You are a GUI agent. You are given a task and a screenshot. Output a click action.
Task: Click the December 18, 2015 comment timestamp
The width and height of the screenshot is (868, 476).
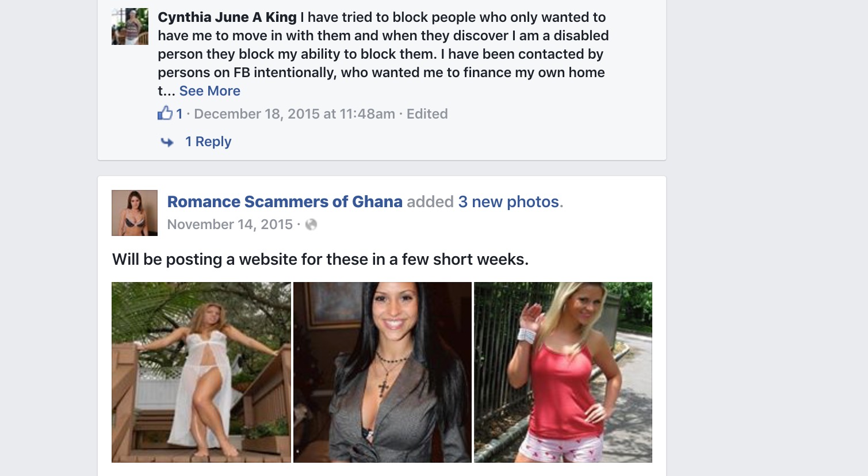[x=295, y=114]
